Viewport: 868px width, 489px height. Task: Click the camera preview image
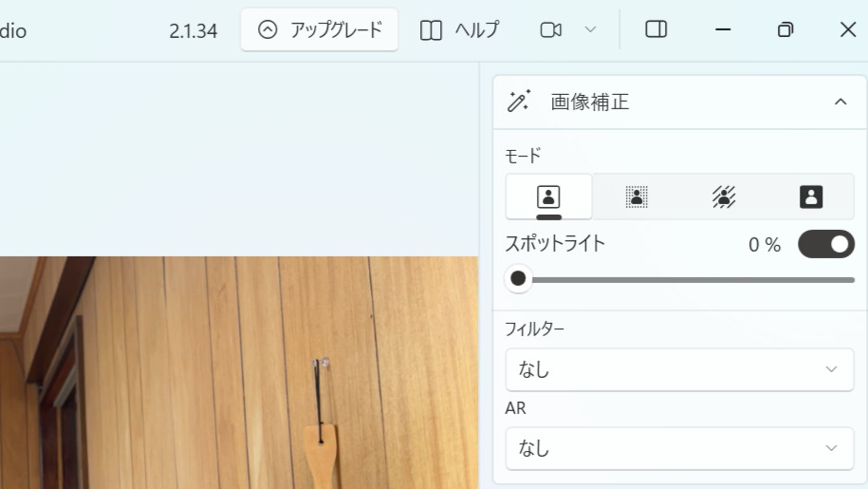click(237, 380)
